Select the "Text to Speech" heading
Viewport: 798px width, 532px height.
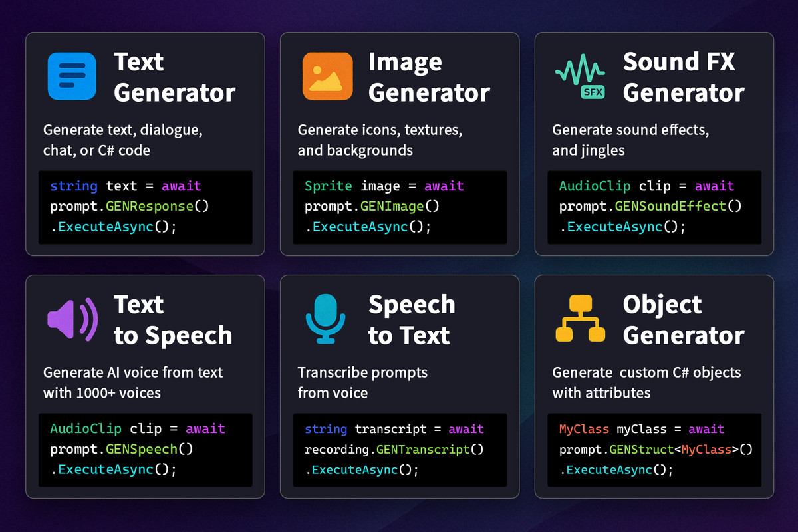173,320
